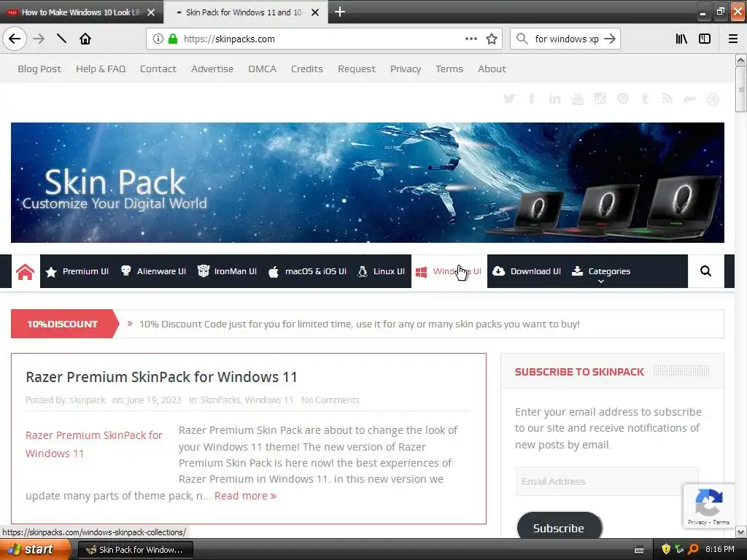Visit the Twitter social icon
Viewport: 747px width, 560px height.
[x=509, y=98]
